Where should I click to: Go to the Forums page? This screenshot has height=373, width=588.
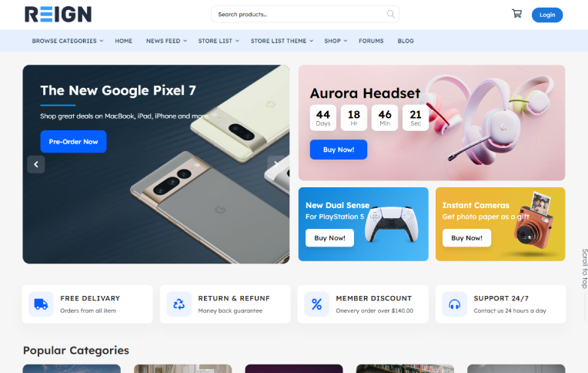point(371,41)
